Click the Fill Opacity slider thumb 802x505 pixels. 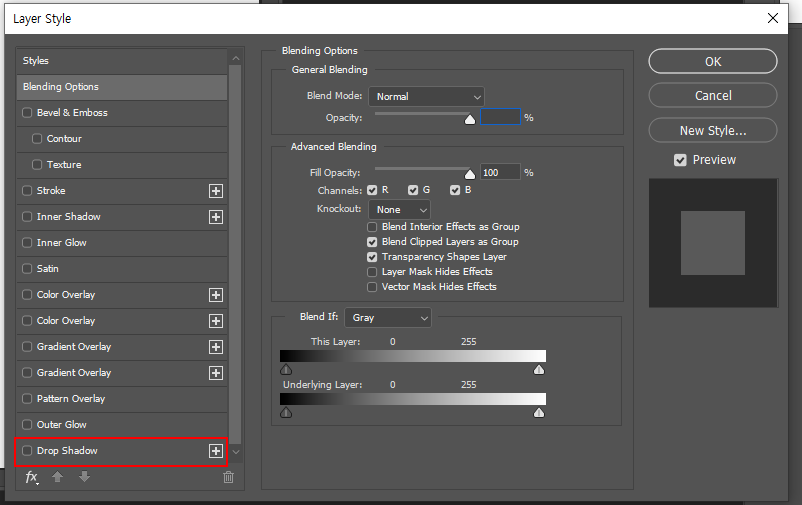tap(470, 174)
